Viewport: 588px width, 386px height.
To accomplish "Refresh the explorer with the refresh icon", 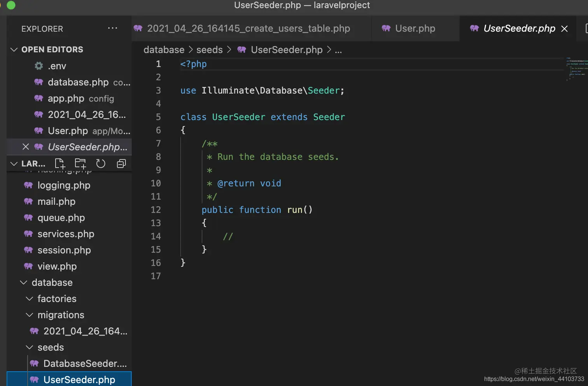I will click(101, 163).
